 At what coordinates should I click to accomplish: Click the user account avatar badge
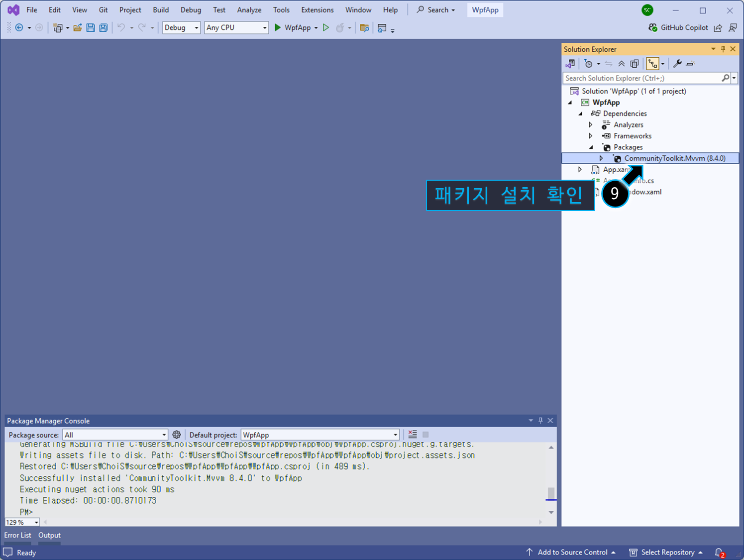647,10
